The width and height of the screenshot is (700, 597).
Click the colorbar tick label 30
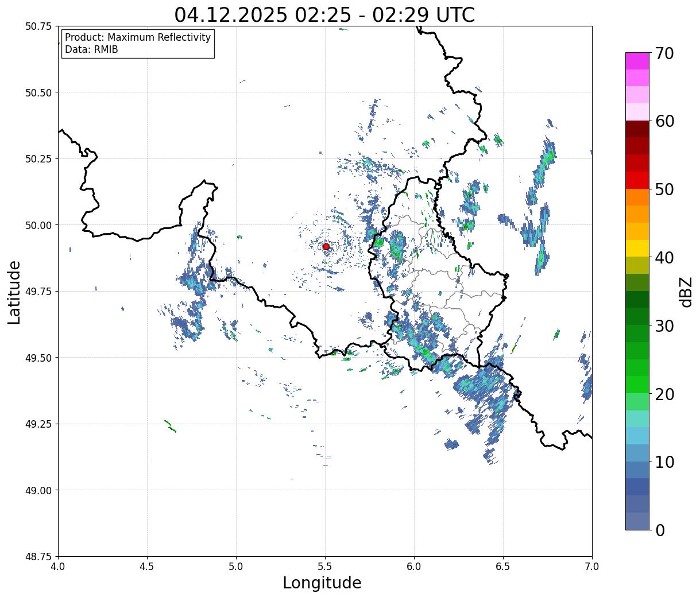pos(664,326)
